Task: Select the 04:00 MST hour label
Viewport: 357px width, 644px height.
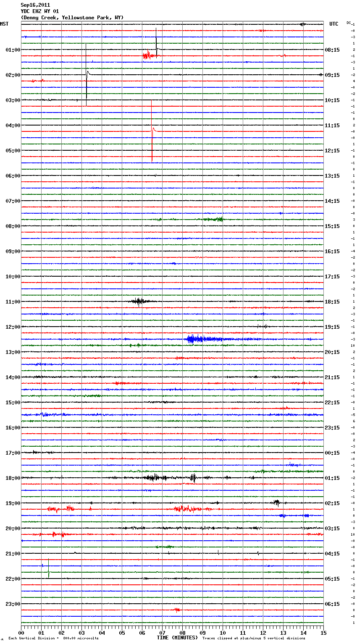Action: (13, 126)
